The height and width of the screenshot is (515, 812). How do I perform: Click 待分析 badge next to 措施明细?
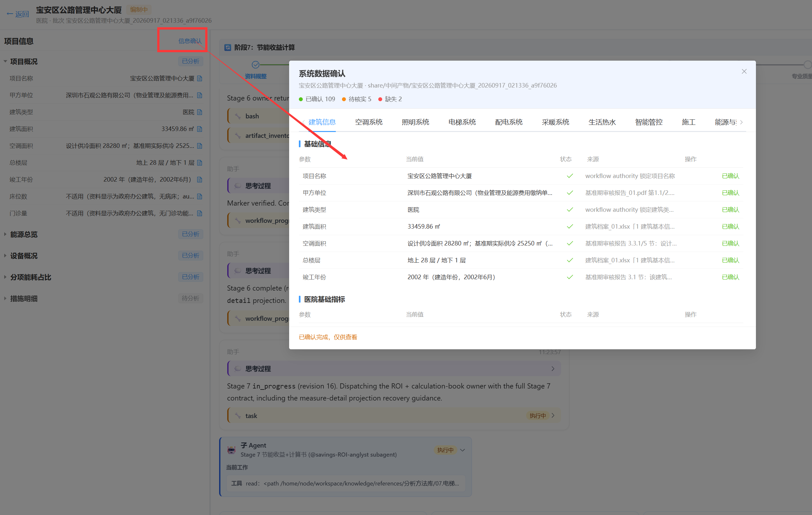[x=190, y=298]
